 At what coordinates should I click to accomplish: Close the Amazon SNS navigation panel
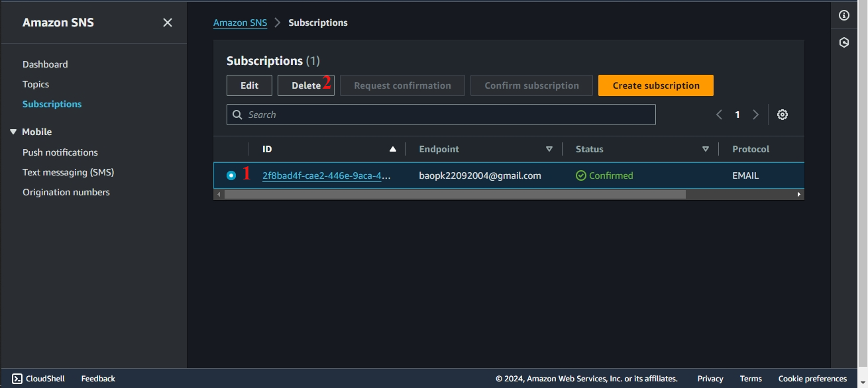click(168, 23)
